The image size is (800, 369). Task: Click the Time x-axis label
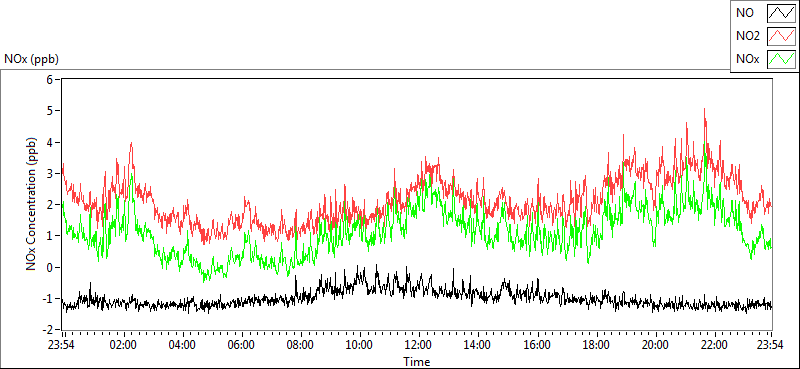tap(417, 362)
